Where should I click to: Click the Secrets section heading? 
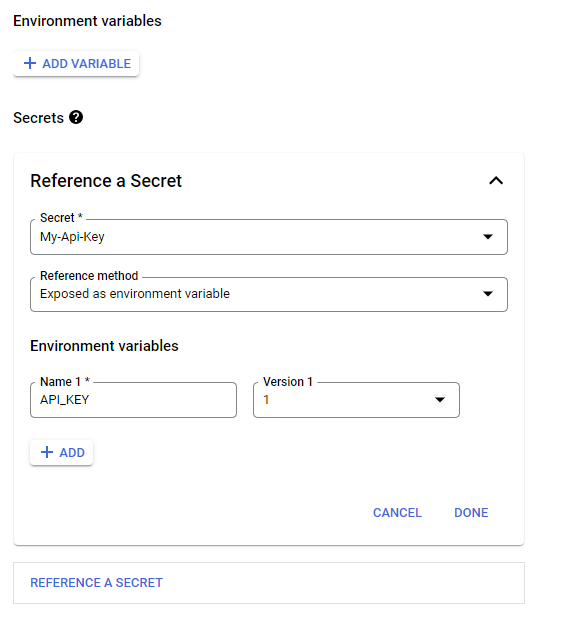click(38, 118)
